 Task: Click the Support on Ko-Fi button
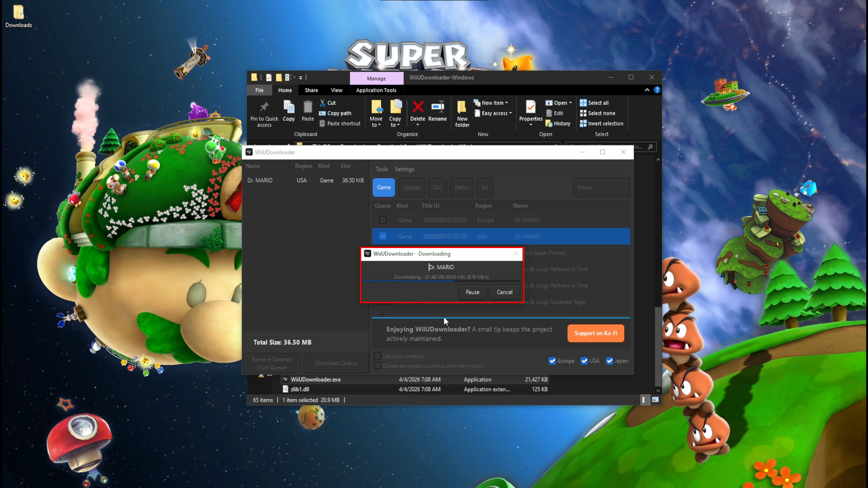[x=595, y=333]
